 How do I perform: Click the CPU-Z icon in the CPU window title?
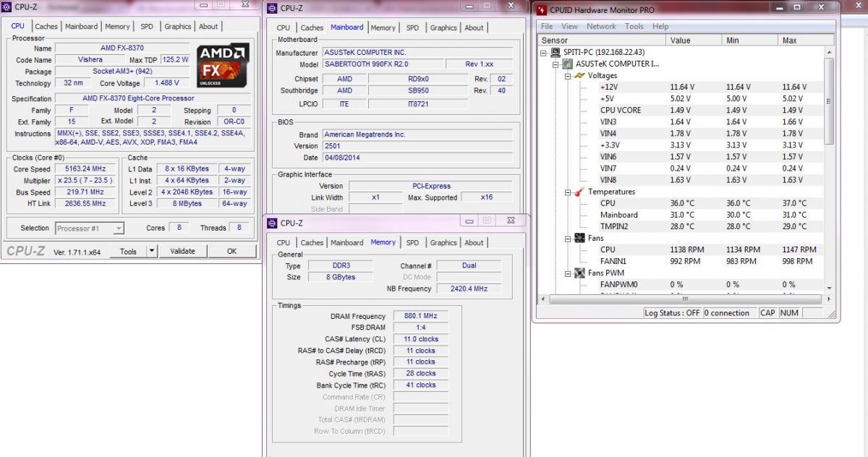coord(7,7)
